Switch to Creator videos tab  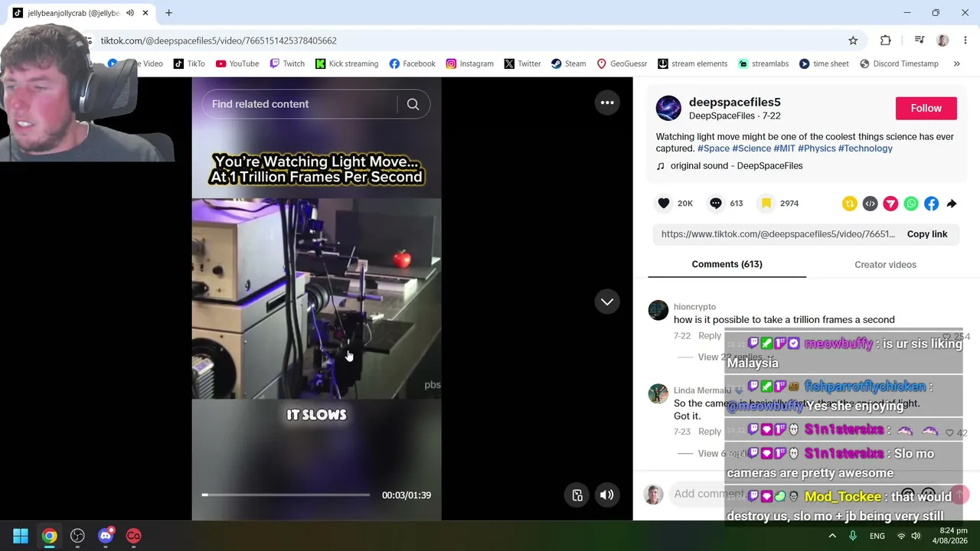(885, 265)
